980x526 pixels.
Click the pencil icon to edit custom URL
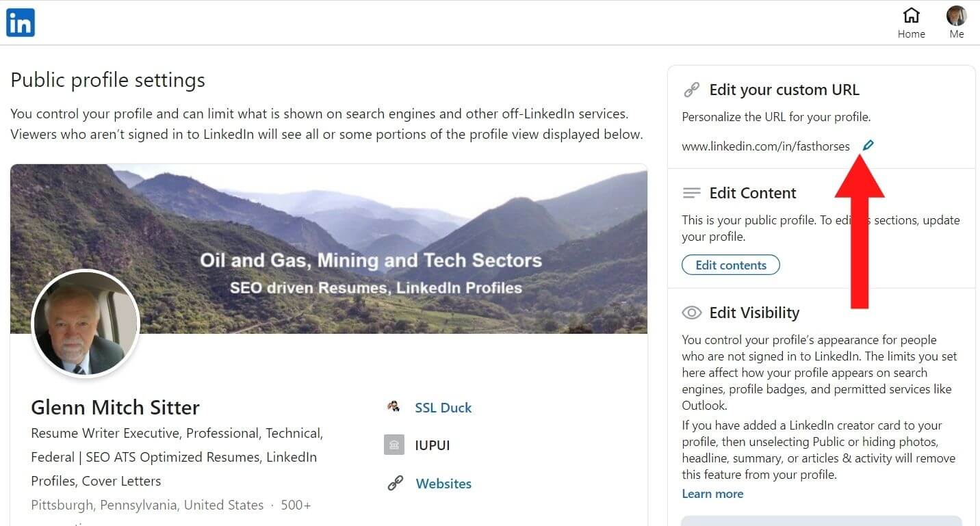[868, 145]
